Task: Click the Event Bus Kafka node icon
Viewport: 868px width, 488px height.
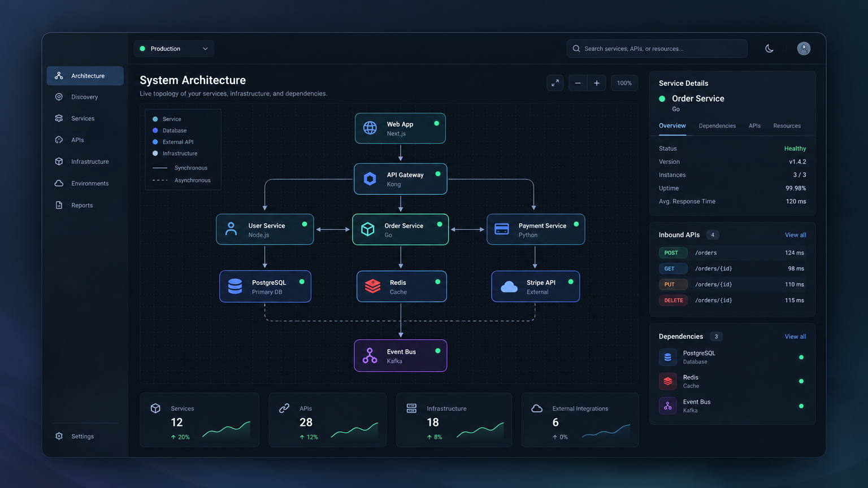Action: pos(370,356)
